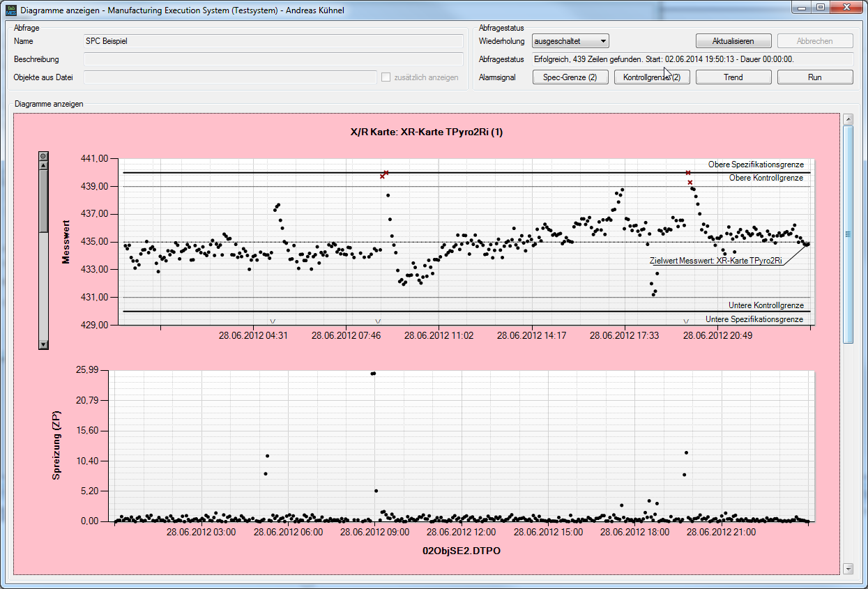
Task: Click the down arrow on the chart zoom slider
Action: pos(43,344)
